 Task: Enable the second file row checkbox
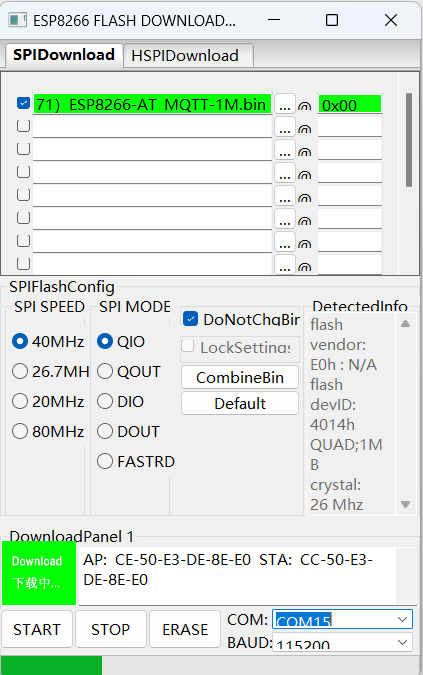click(x=23, y=126)
